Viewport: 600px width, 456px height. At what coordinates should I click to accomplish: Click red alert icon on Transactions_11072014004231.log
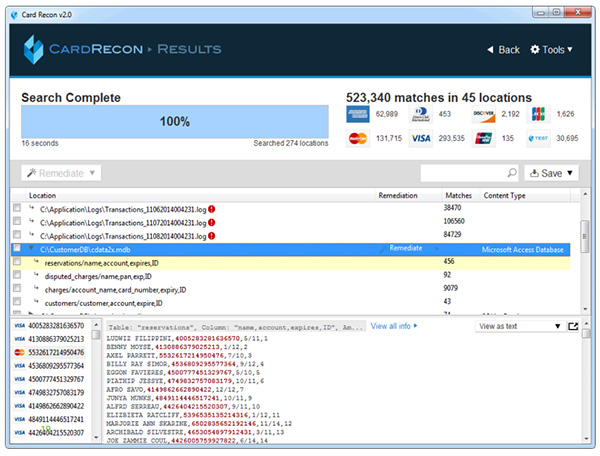[x=212, y=223]
